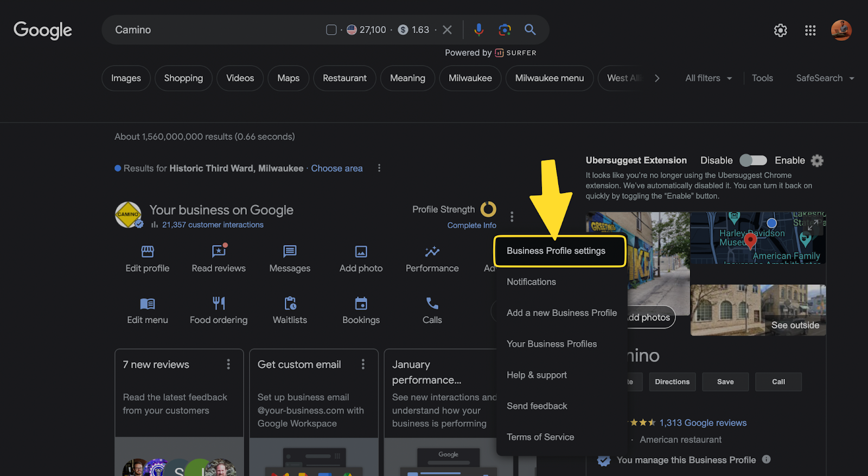Screen dimensions: 868x476
Task: Open Calls phone icon
Action: coord(432,303)
